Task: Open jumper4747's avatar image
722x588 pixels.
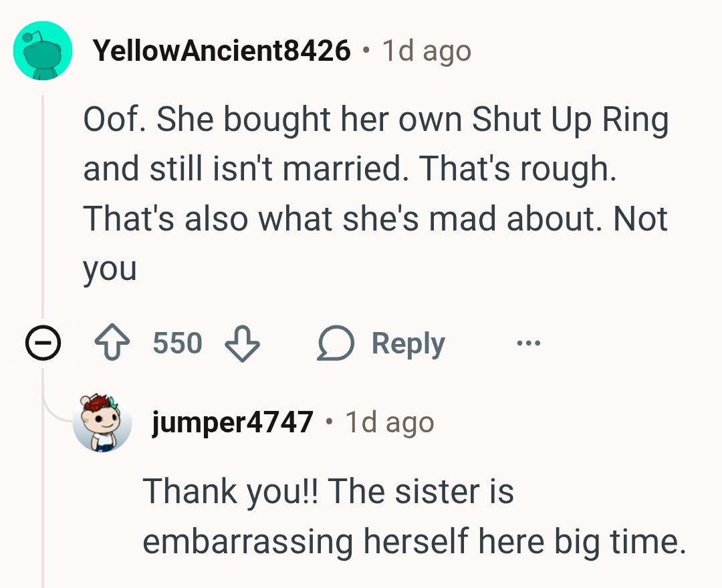Action: (102, 422)
